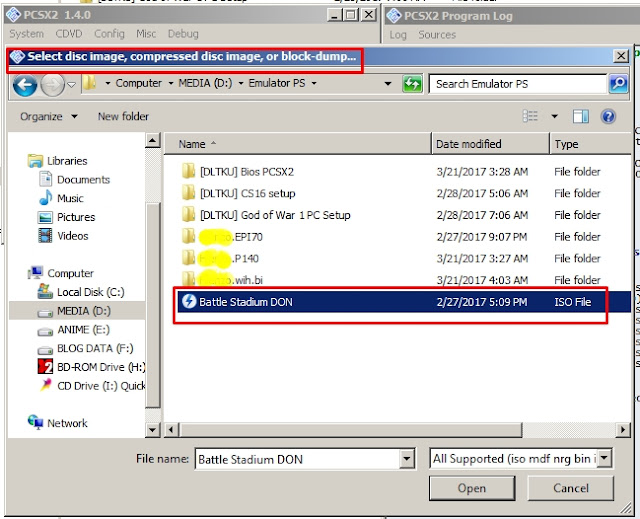Click the change view icon
This screenshot has height=519, width=640.
[530, 116]
